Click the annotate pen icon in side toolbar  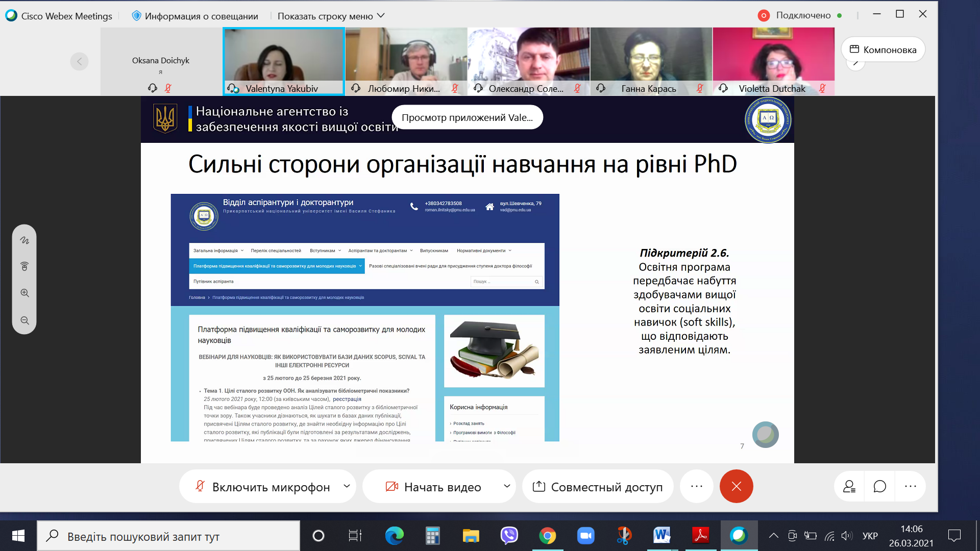click(x=24, y=240)
